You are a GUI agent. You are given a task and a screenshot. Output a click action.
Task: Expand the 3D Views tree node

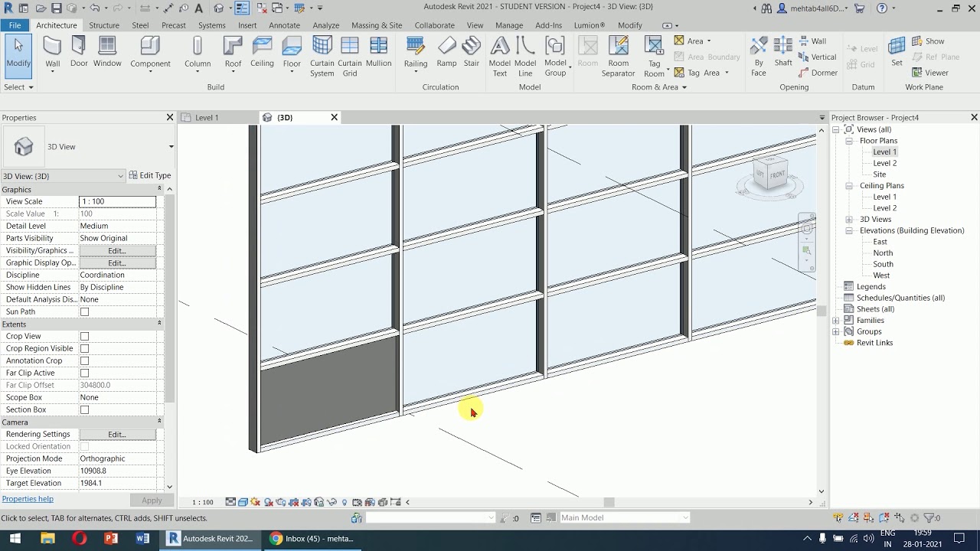849,220
